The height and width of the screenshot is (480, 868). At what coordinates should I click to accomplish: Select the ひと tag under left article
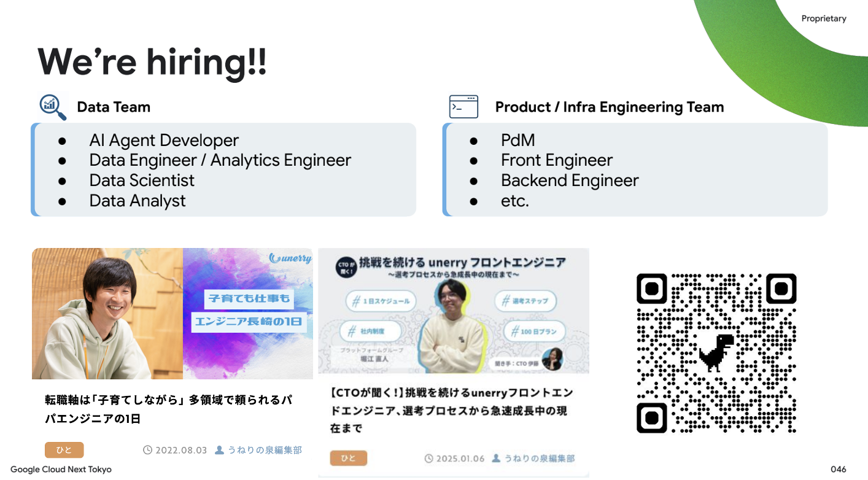tap(64, 450)
